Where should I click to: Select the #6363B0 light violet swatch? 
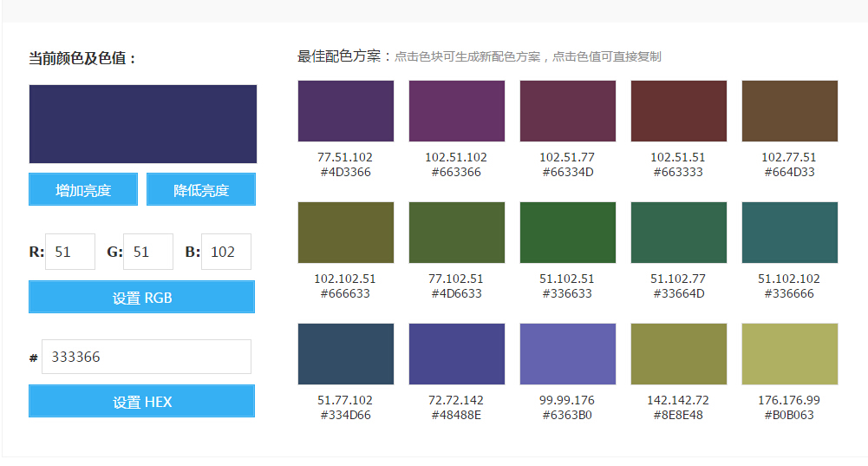568,354
